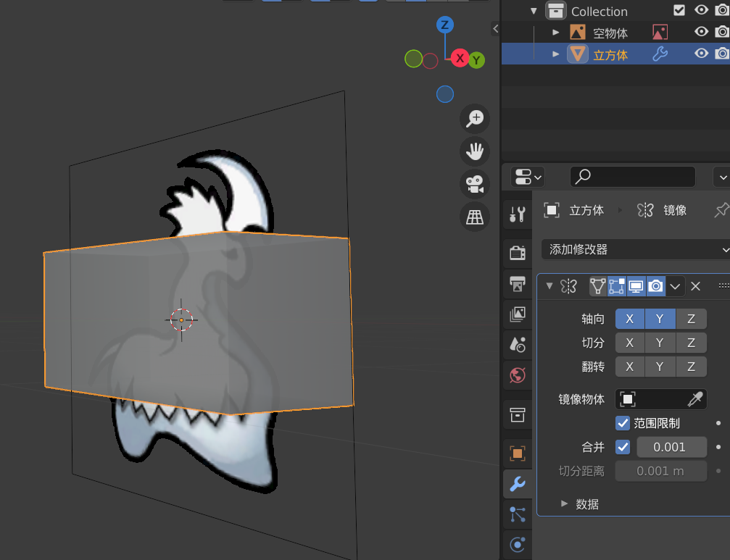
Task: Click the image data icon on 空物体 row
Action: pos(660,32)
